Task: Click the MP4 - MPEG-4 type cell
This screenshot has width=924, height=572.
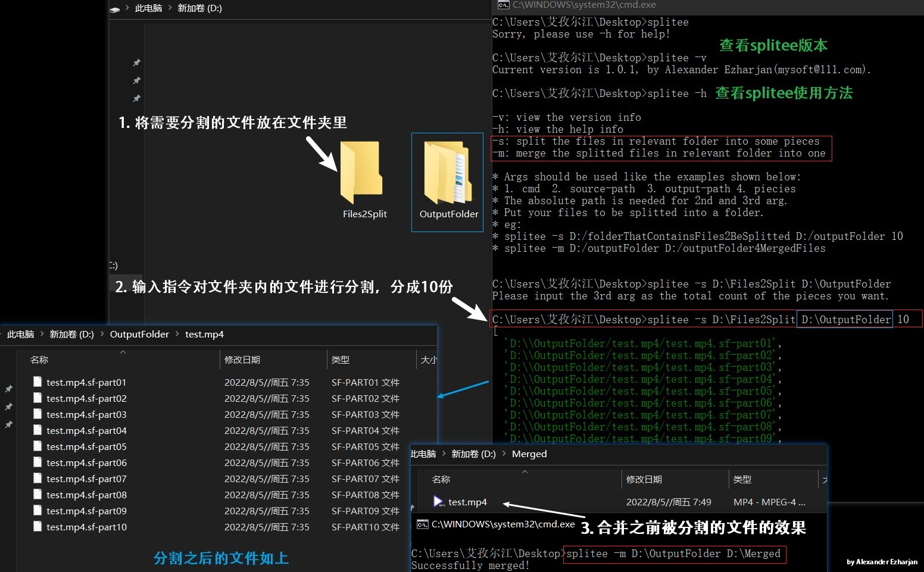Action: click(769, 502)
